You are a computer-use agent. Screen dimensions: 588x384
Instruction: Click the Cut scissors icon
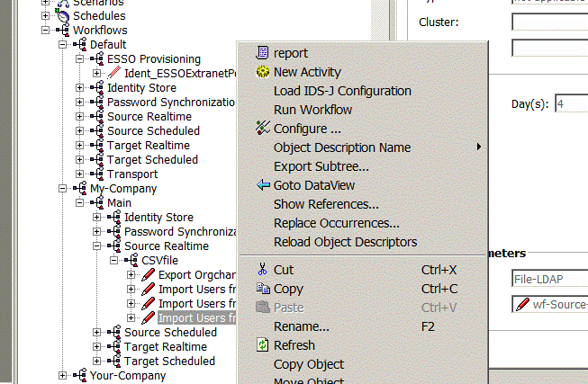pos(262,270)
